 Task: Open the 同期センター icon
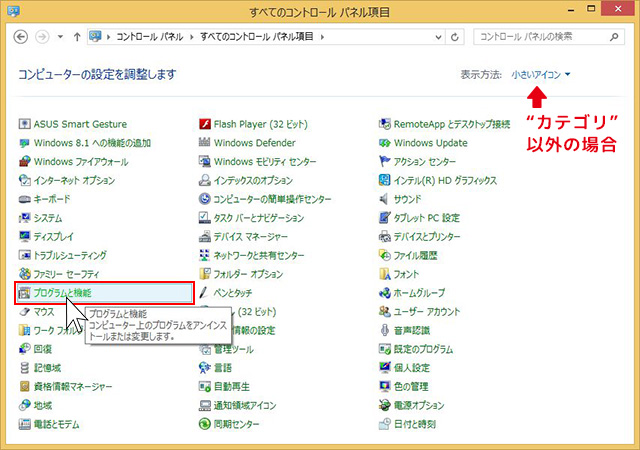[204, 424]
